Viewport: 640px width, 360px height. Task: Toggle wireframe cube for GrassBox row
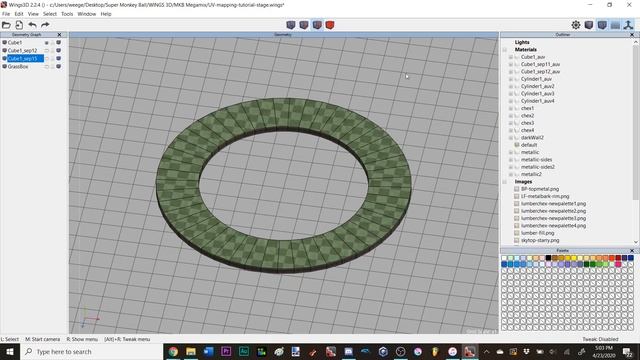click(x=58, y=67)
